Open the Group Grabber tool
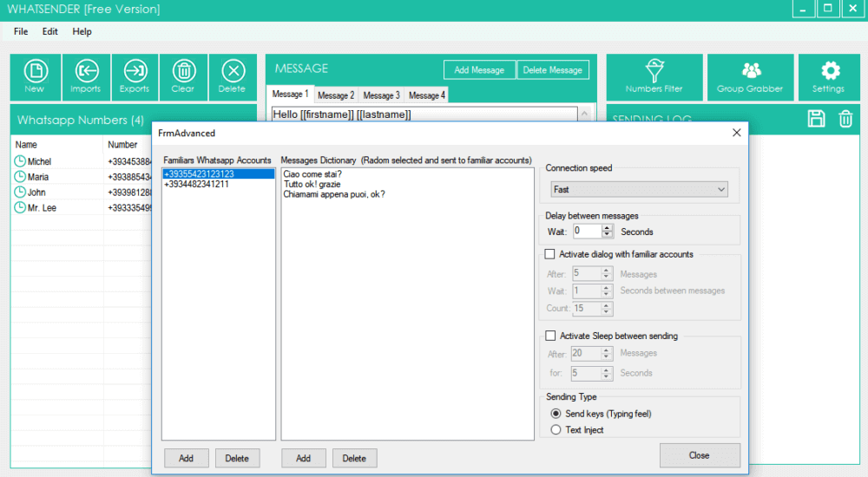The width and height of the screenshot is (868, 477). pos(750,77)
